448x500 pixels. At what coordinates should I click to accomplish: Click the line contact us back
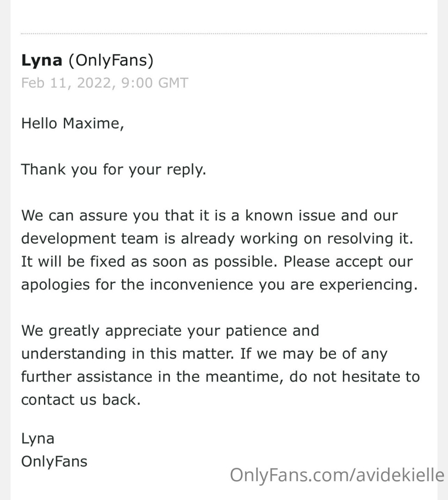pyautogui.click(x=81, y=400)
